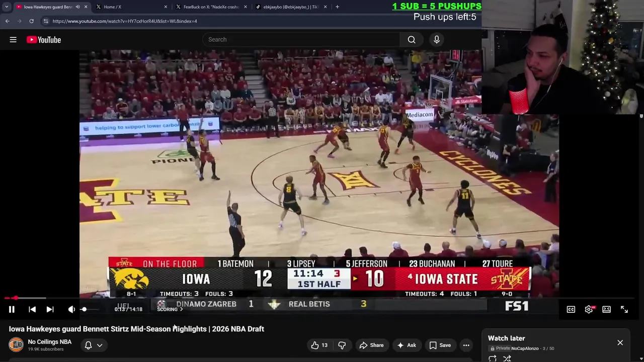Toggle channel notification bell
This screenshot has height=362, width=644.
[x=88, y=345]
